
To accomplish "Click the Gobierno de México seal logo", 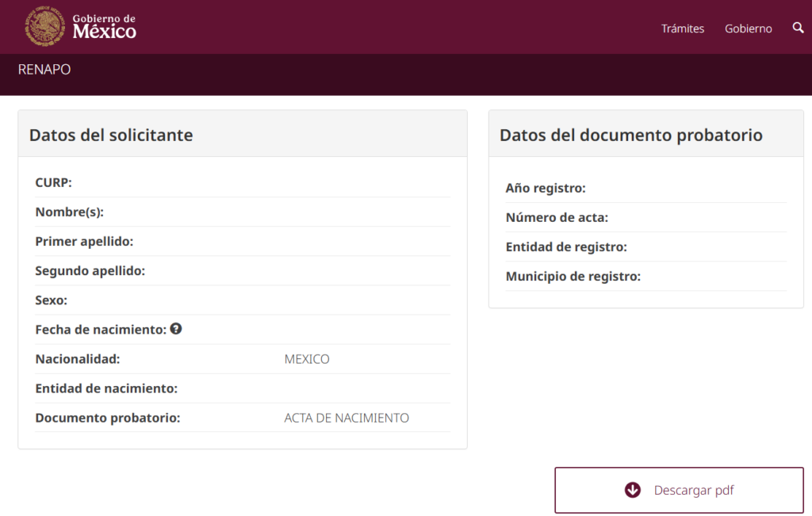I will pos(45,27).
